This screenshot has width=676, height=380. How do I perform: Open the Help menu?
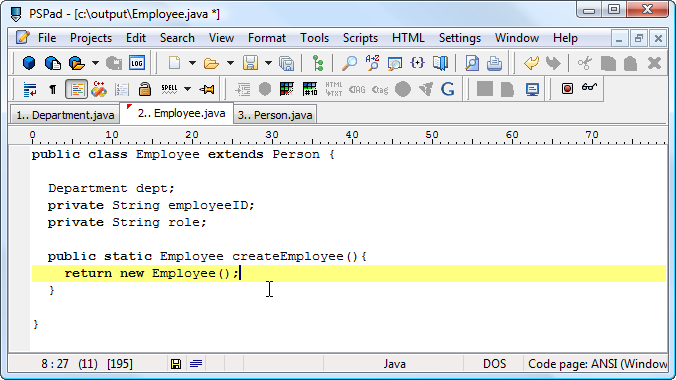pos(565,38)
